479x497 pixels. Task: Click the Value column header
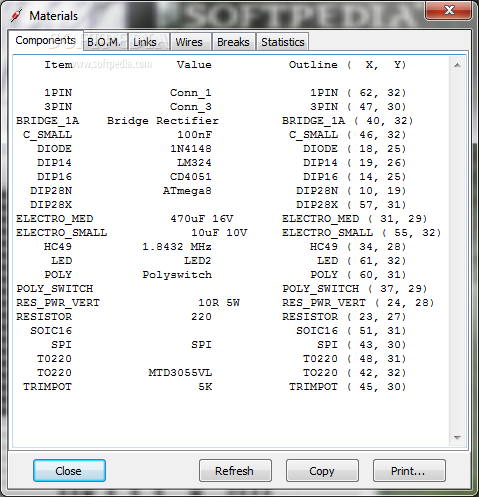tap(194, 65)
